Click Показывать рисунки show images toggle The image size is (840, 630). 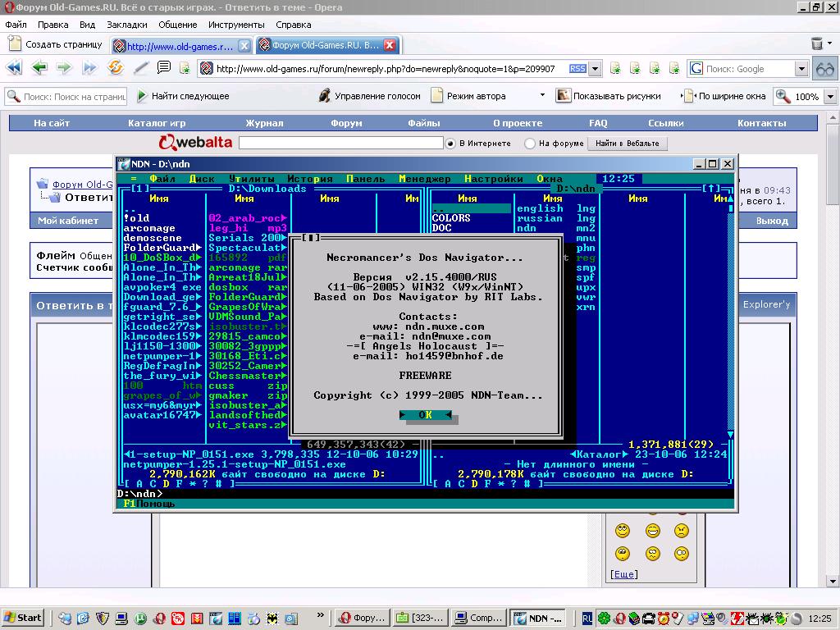pos(608,96)
